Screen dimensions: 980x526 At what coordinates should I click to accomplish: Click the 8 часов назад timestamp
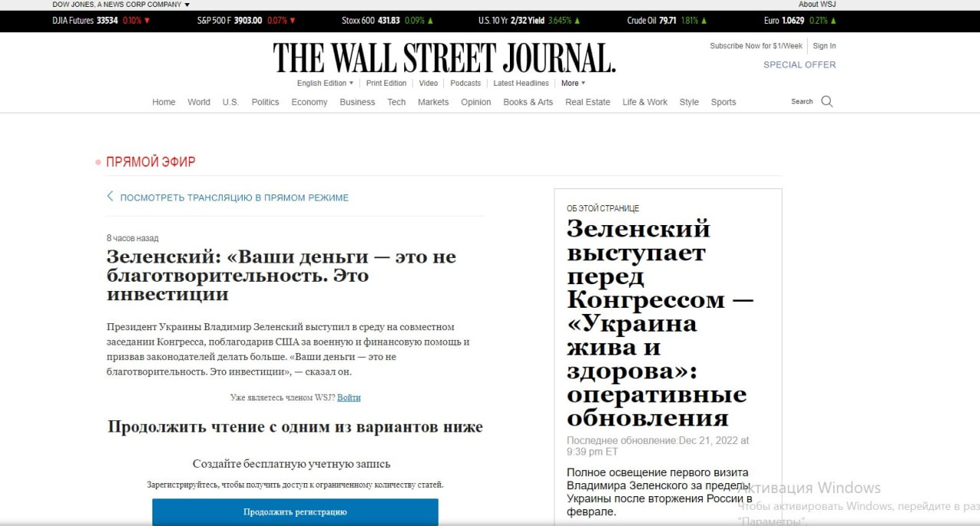coord(132,238)
